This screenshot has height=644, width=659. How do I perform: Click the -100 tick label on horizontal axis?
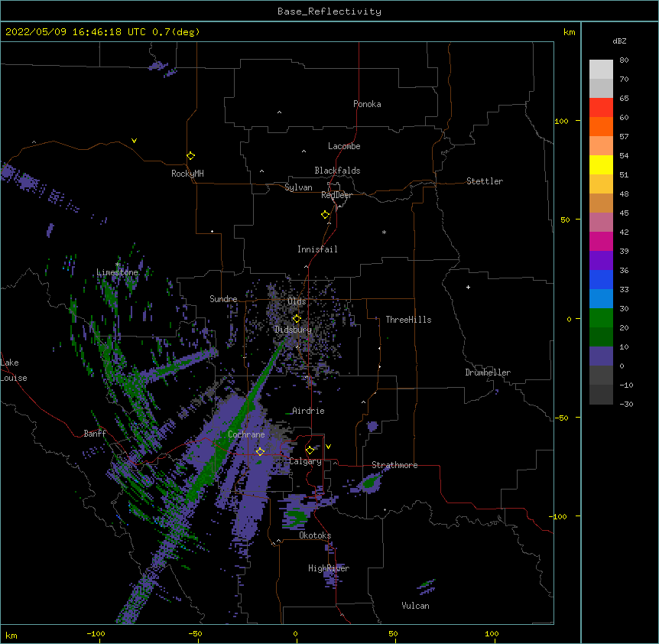coord(96,633)
